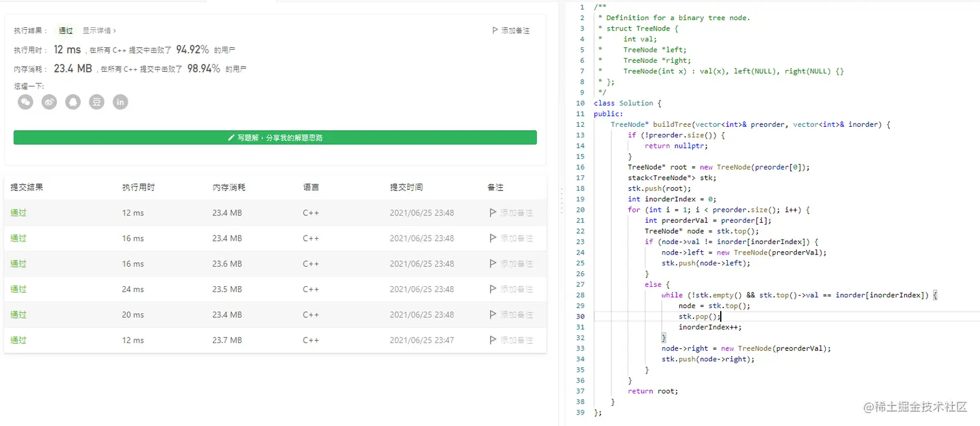Add note to the 20 ms row
The image size is (980, 426).
tap(511, 315)
